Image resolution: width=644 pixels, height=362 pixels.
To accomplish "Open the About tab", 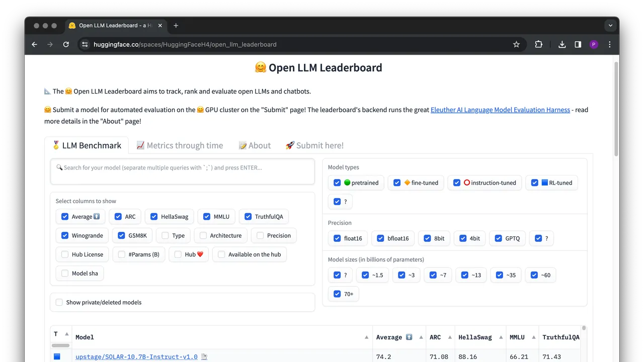I will point(255,145).
